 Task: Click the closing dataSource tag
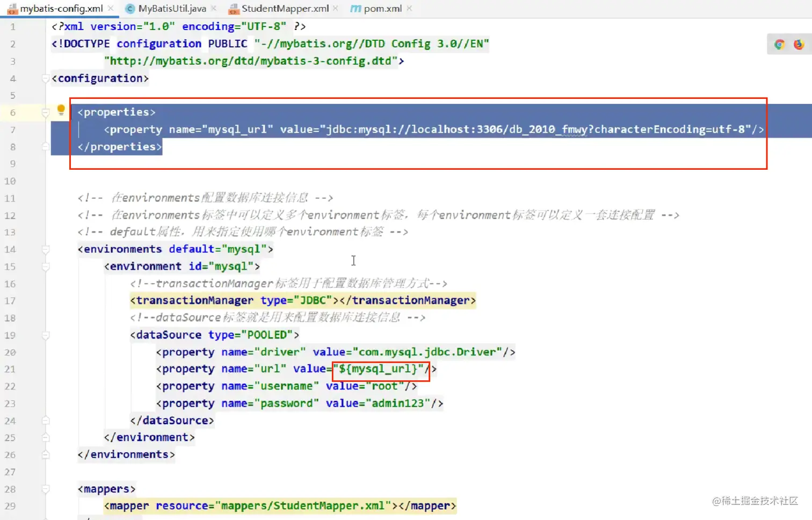(172, 421)
